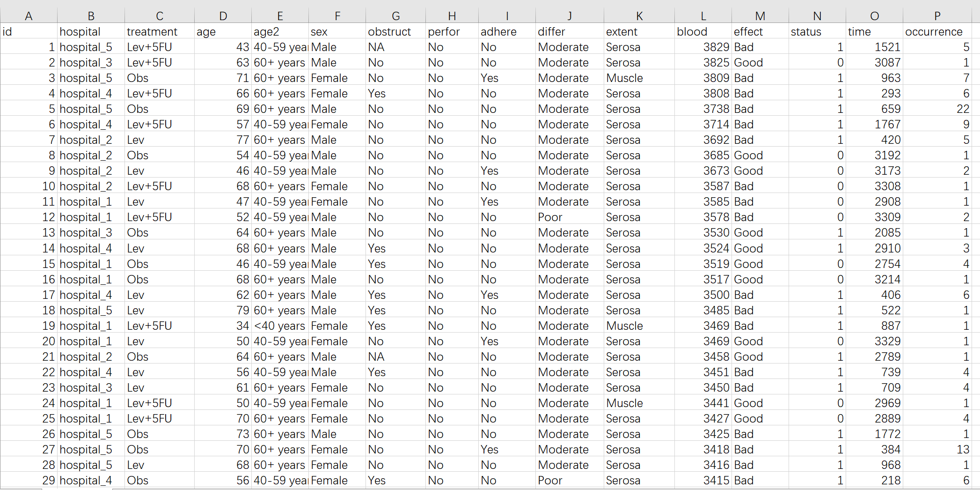Select column A header
This screenshot has width=980, height=490.
coord(29,16)
